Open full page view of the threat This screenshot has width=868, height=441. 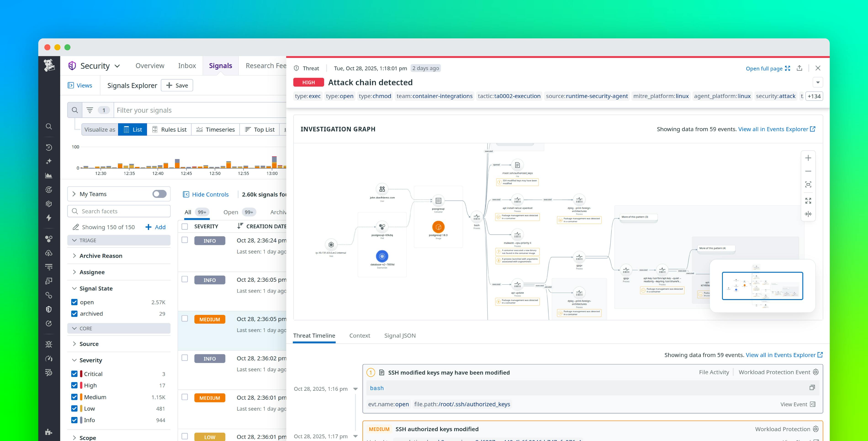(x=765, y=69)
